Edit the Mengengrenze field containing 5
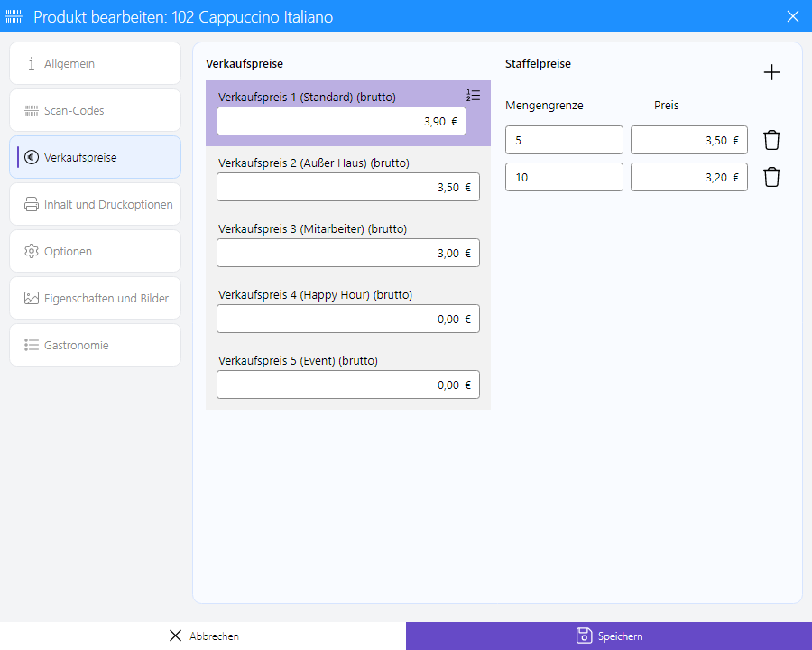The image size is (812, 650). click(564, 140)
